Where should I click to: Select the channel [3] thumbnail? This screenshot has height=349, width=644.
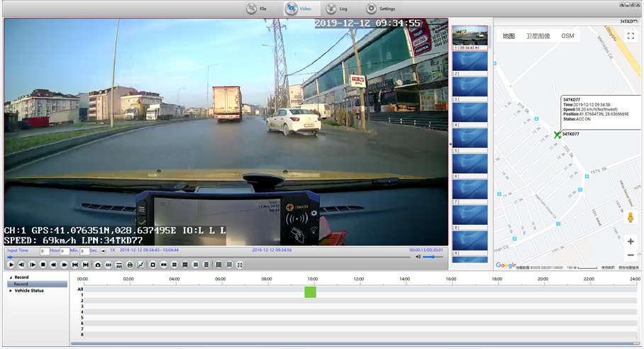coord(470,89)
